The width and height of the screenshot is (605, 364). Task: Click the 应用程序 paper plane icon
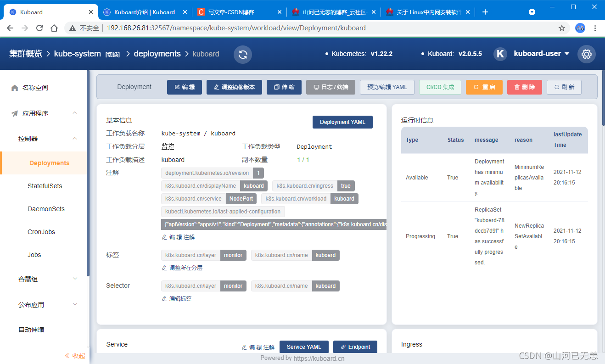pyautogui.click(x=15, y=113)
